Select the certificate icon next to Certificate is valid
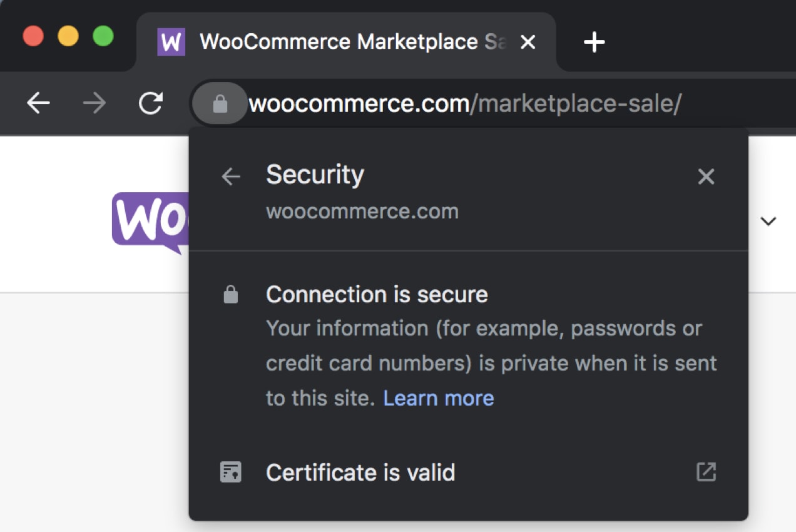796x532 pixels. click(x=231, y=472)
